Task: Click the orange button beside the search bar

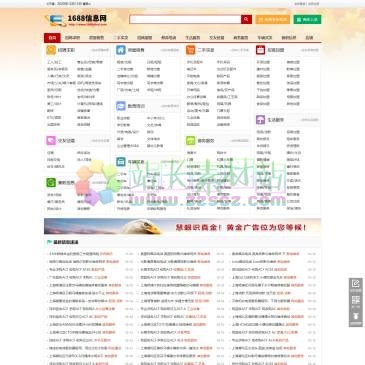Action: (x=273, y=19)
